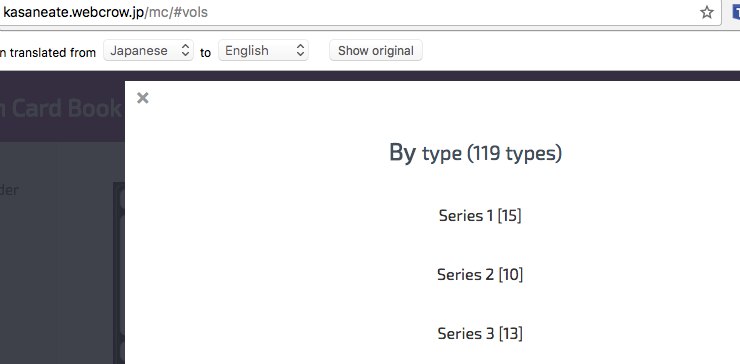Click the "to" label between language selectors
740x364 pixels.
[205, 52]
